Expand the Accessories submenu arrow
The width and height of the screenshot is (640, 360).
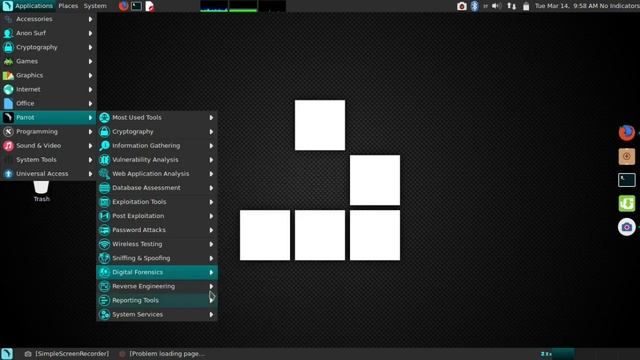click(90, 19)
